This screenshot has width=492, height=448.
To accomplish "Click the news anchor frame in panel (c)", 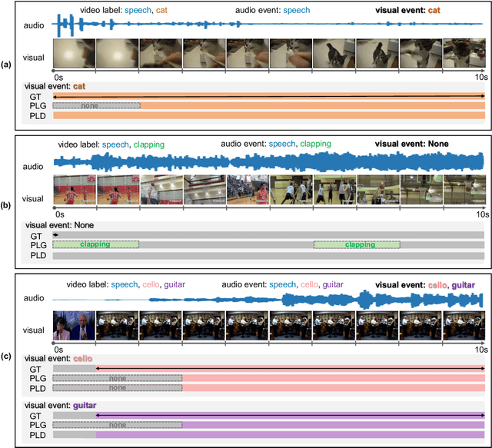I will tap(74, 325).
